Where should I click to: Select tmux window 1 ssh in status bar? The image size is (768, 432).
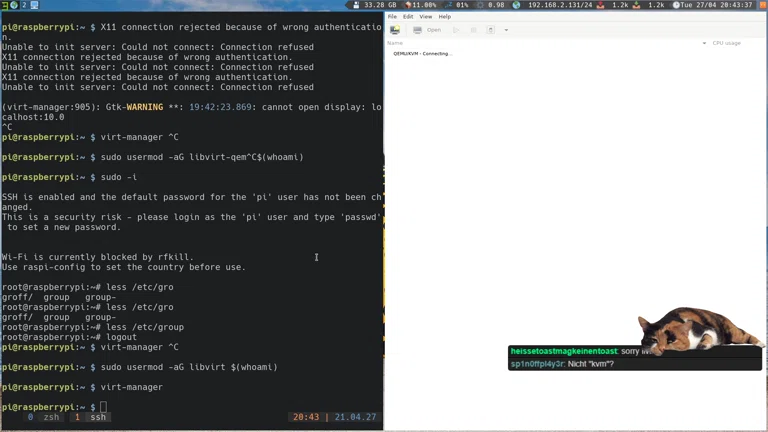coord(91,417)
